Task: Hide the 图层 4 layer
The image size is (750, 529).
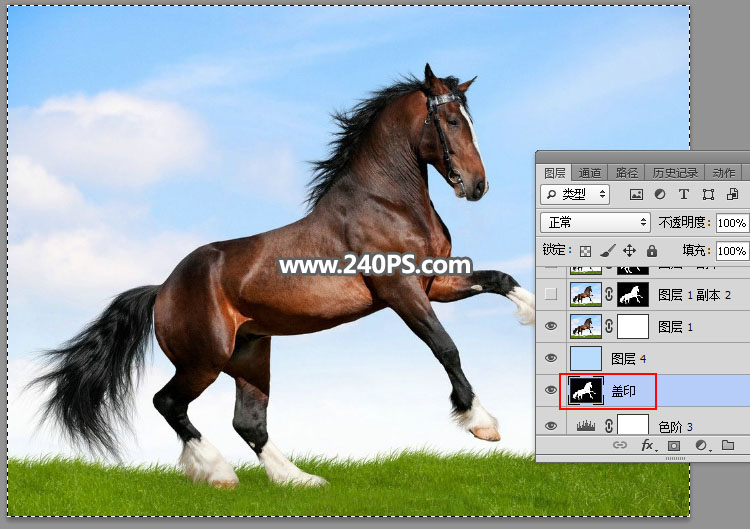Action: [551, 358]
